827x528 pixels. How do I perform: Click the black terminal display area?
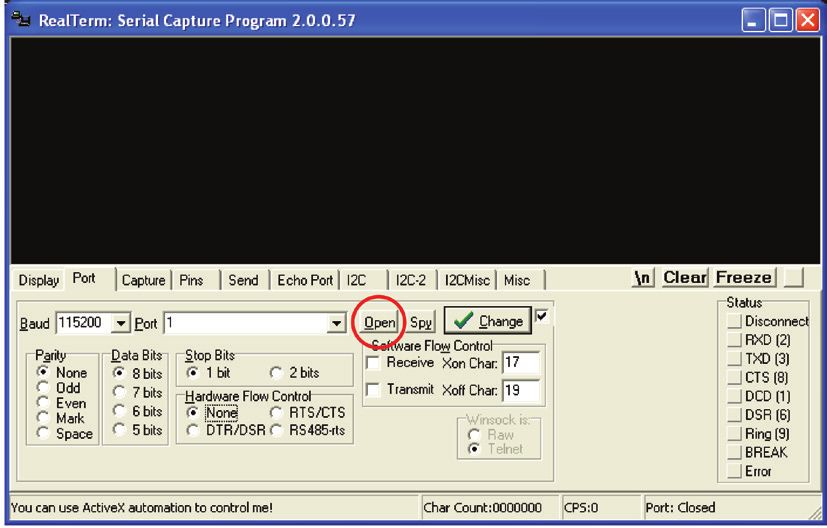pos(415,150)
